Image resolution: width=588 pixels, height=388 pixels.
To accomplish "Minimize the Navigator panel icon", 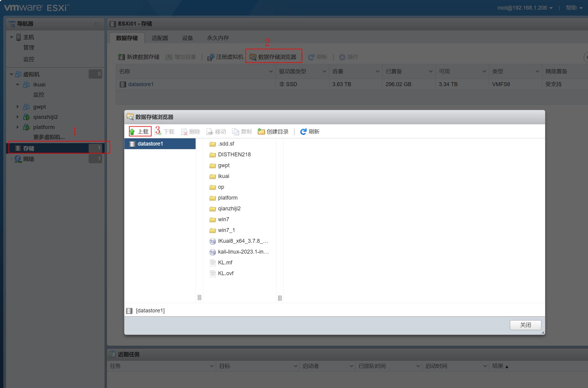I will tap(97, 24).
